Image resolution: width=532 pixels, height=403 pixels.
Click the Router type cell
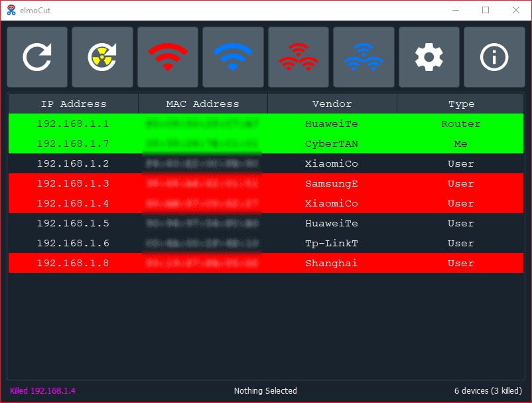(460, 123)
